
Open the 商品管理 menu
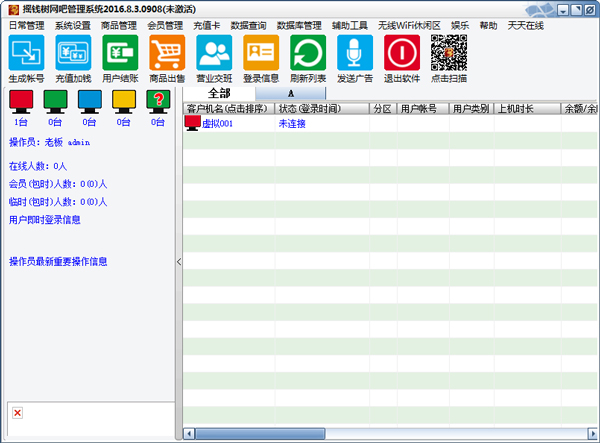119,26
